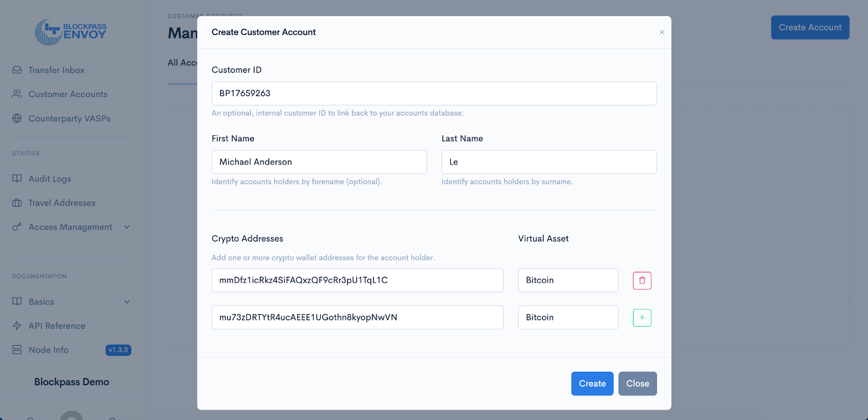Click the Customer ID input field
Screen dimensions: 868x420
pos(434,93)
